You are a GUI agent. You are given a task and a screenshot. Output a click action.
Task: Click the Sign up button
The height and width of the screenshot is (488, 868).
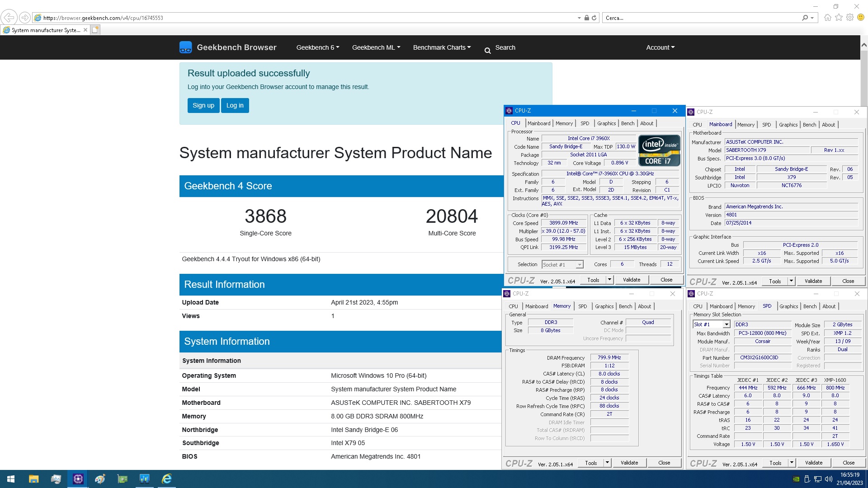click(x=203, y=105)
